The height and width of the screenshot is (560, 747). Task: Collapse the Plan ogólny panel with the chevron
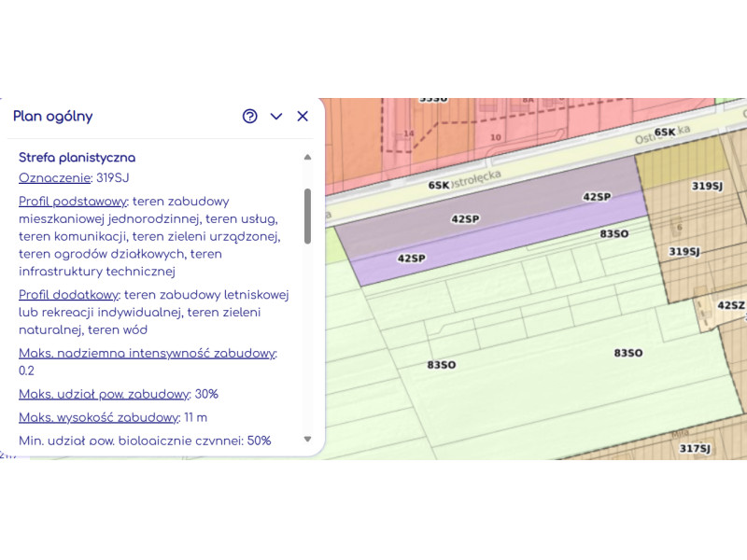276,116
